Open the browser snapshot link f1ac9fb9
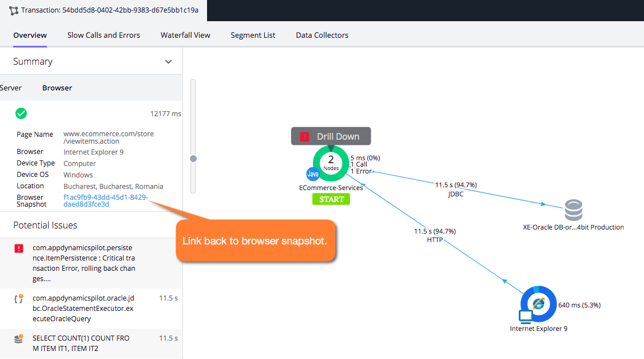Viewport: 644px width, 359px height. (106, 200)
